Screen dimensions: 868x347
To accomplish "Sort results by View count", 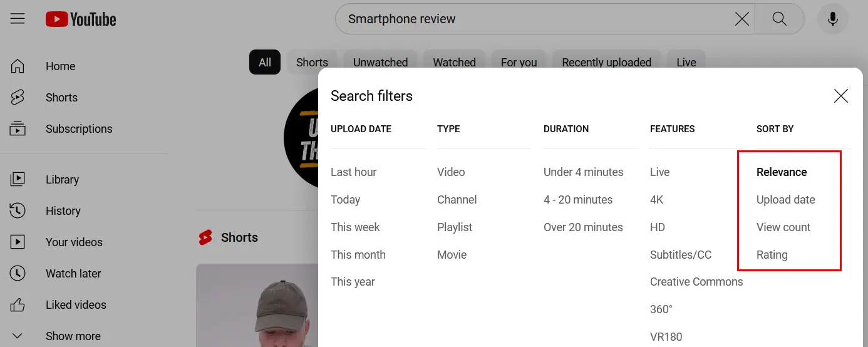I will point(783,227).
